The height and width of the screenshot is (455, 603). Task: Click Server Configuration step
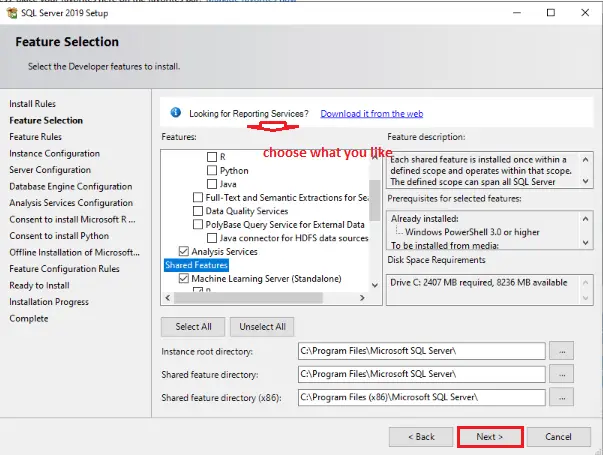click(50, 170)
